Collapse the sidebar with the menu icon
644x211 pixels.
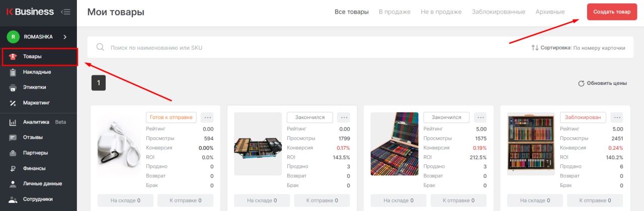click(x=65, y=12)
